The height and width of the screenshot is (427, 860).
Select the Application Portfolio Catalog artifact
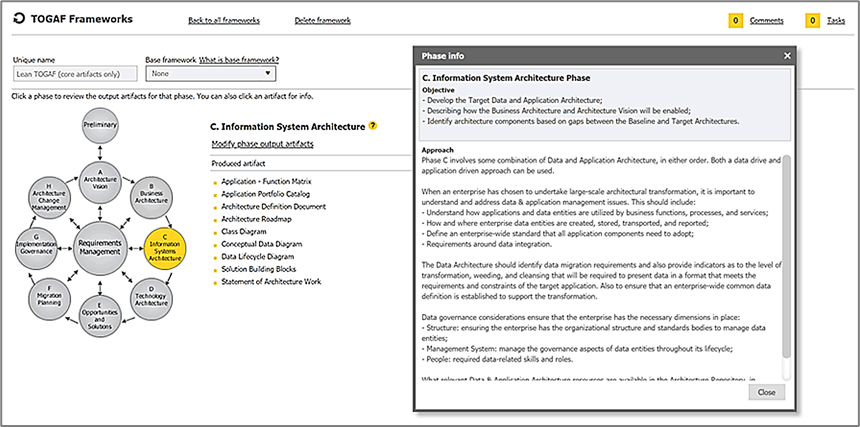click(x=266, y=192)
